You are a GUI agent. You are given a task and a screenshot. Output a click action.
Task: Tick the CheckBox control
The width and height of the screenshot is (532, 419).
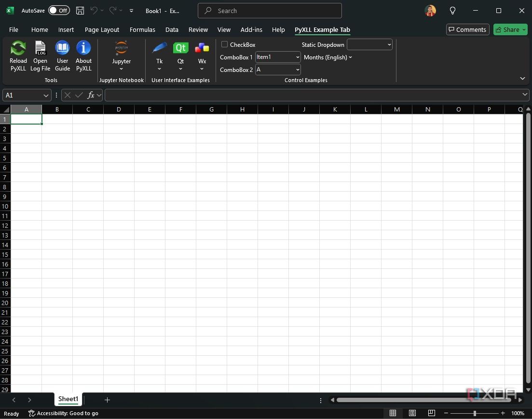click(224, 44)
